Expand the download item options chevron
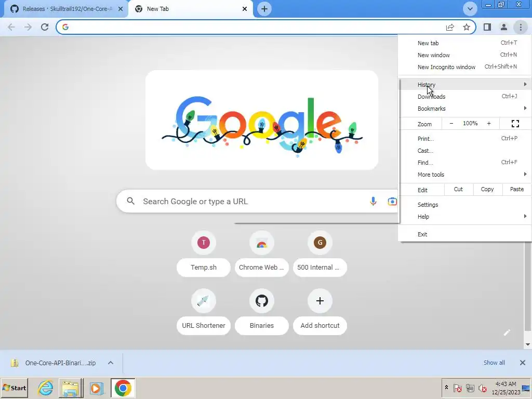 (x=111, y=363)
